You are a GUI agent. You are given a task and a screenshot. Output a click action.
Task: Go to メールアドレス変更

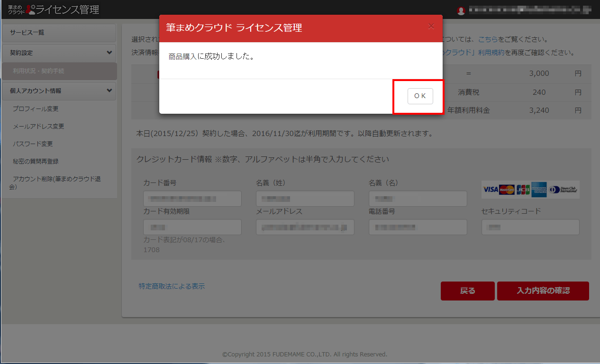(x=38, y=127)
